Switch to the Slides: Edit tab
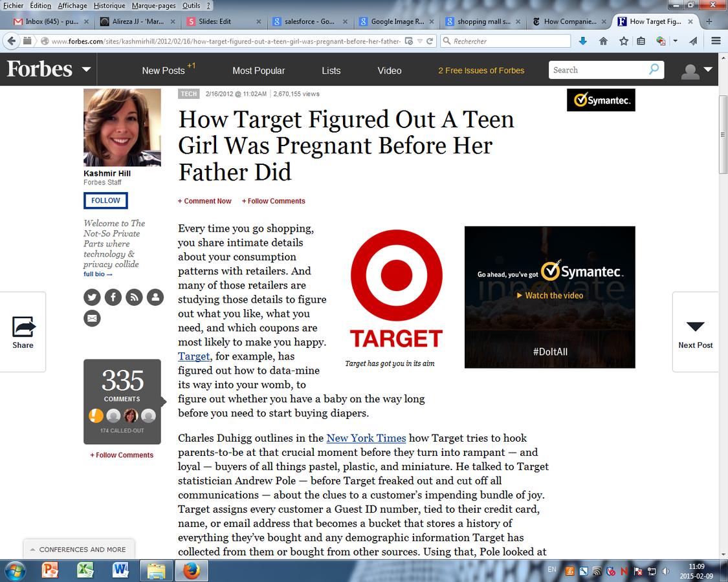728x582 pixels. click(x=224, y=21)
